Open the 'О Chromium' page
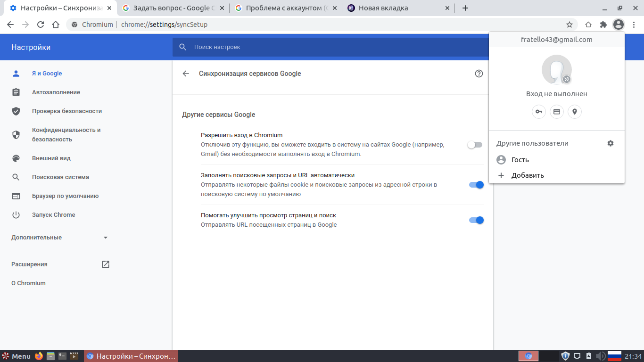Viewport: 644px width, 362px height. point(28,283)
